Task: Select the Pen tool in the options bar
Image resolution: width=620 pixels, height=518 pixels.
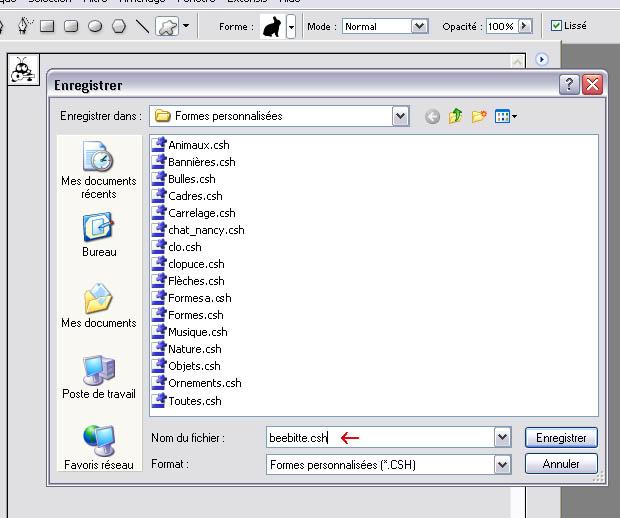Action: point(24,26)
